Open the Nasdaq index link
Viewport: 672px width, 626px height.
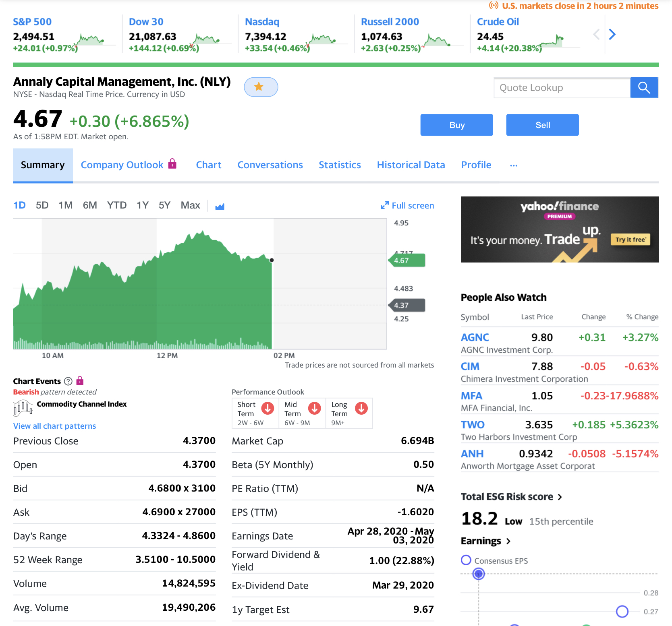262,22
